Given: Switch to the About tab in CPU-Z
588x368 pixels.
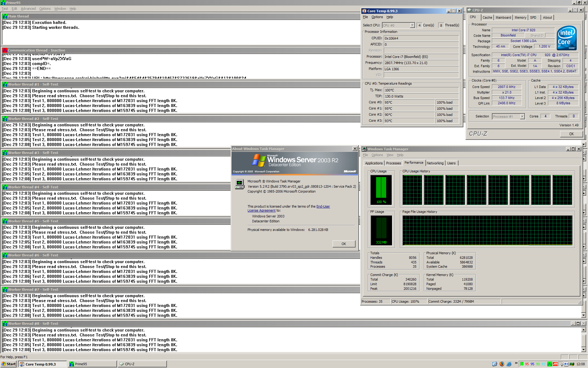Looking at the screenshot, I should point(547,17).
